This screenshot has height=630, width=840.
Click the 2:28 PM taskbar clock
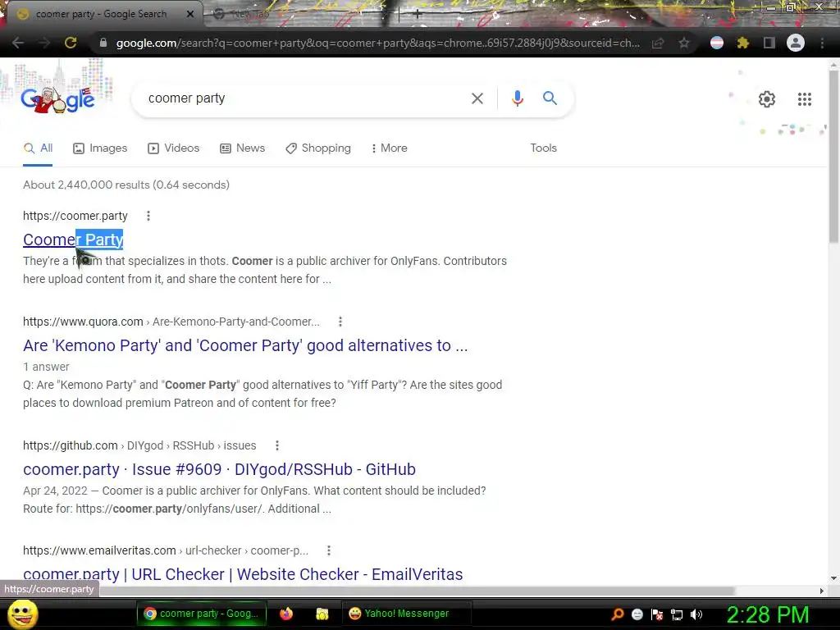(x=767, y=614)
